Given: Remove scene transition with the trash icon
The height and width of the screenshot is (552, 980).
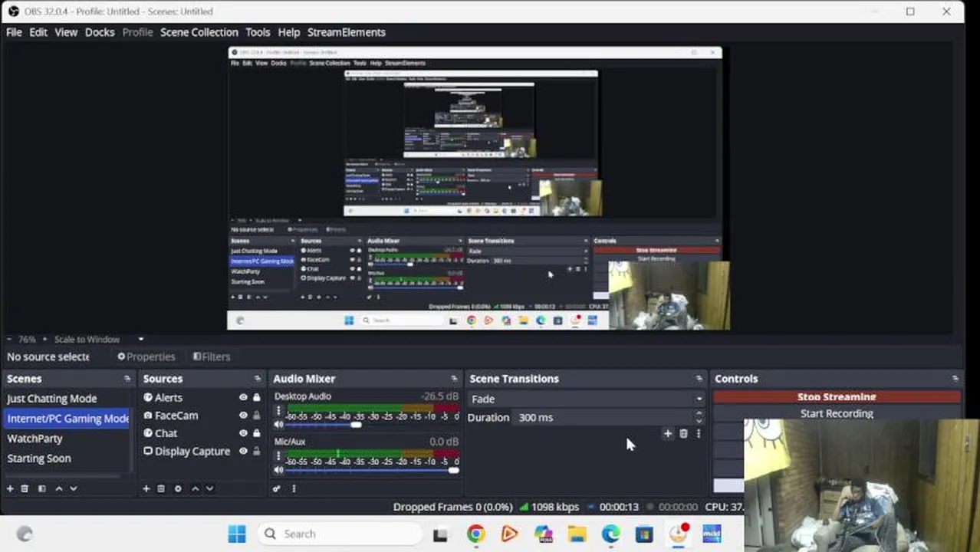Looking at the screenshot, I should (683, 434).
